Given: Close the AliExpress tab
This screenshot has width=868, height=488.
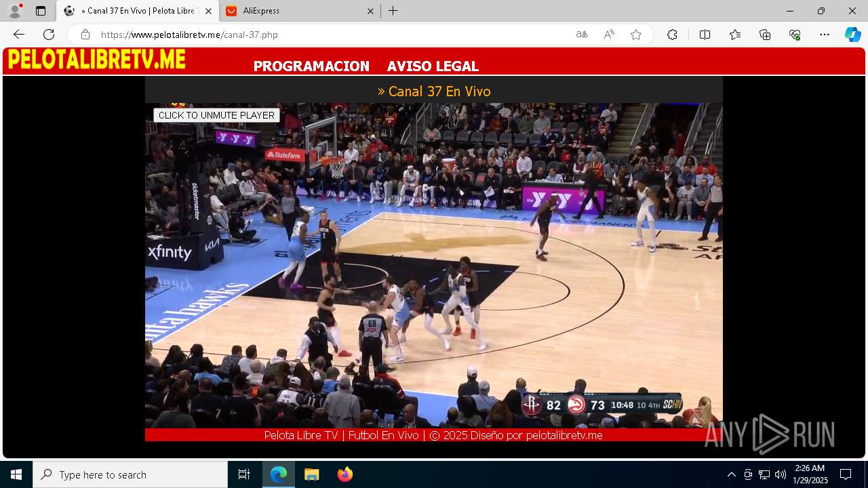Looking at the screenshot, I should click(x=370, y=11).
